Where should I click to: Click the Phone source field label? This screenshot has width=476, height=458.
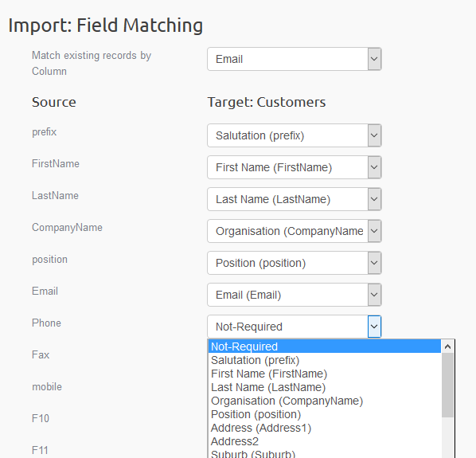(x=46, y=323)
